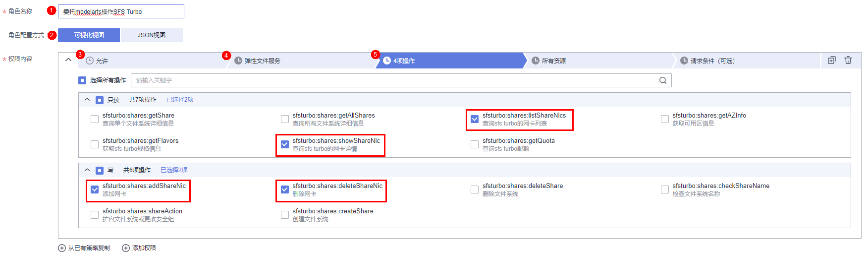Collapse the 只读 operations group
Screen dimensions: 868x254
click(87, 100)
